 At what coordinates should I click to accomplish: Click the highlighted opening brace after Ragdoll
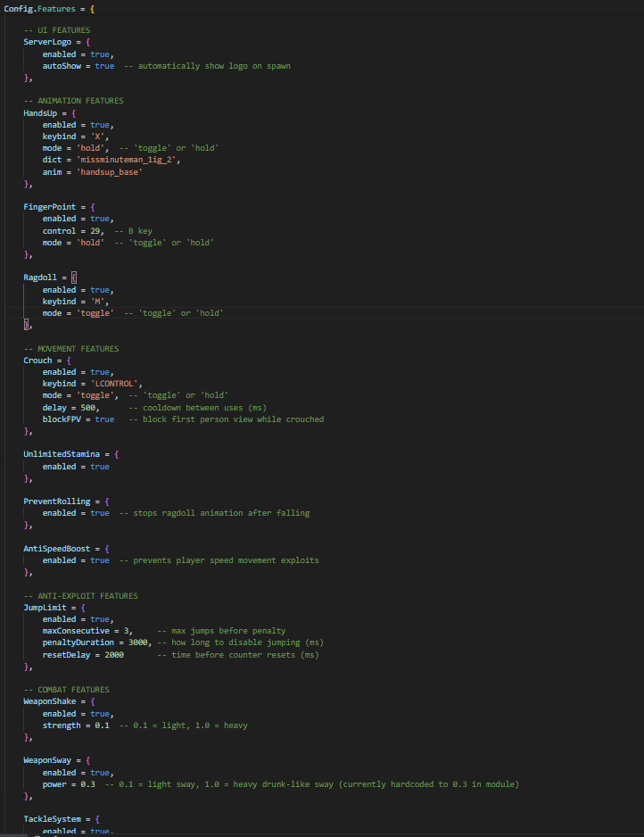pyautogui.click(x=74, y=278)
